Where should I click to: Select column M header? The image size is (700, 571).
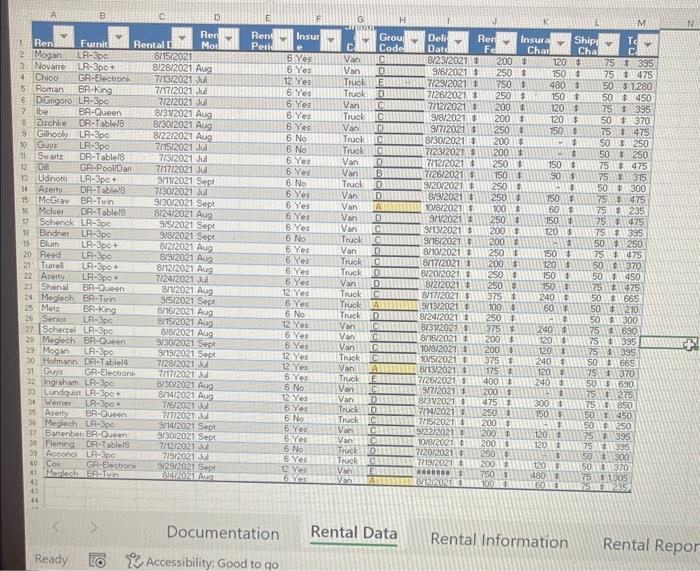coord(642,23)
